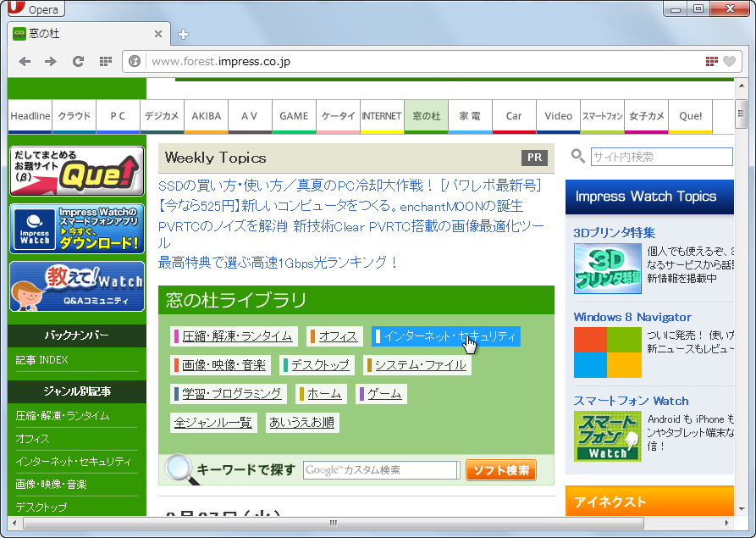Viewport: 756px width, 538px height.
Task: Open the red grid icon beside the heart
Action: (x=711, y=61)
